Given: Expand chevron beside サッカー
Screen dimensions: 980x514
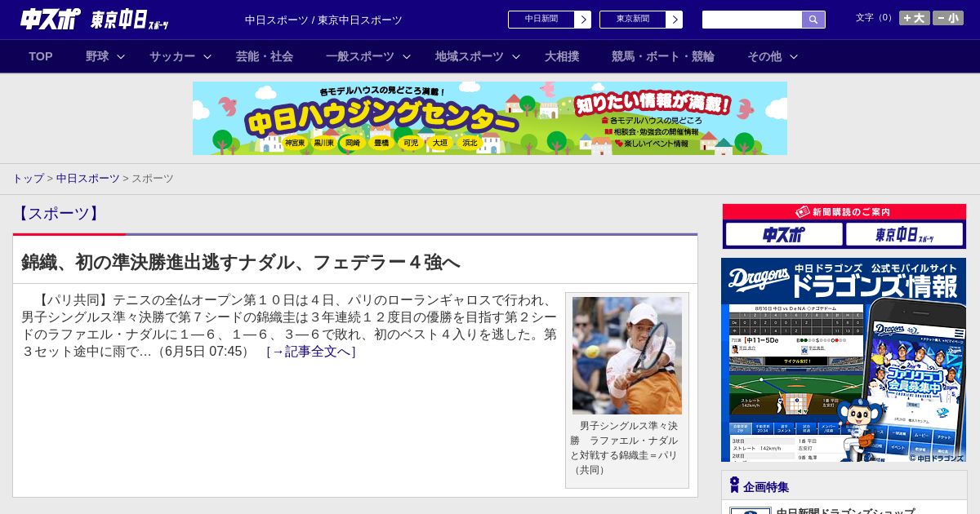Looking at the screenshot, I should point(207,56).
